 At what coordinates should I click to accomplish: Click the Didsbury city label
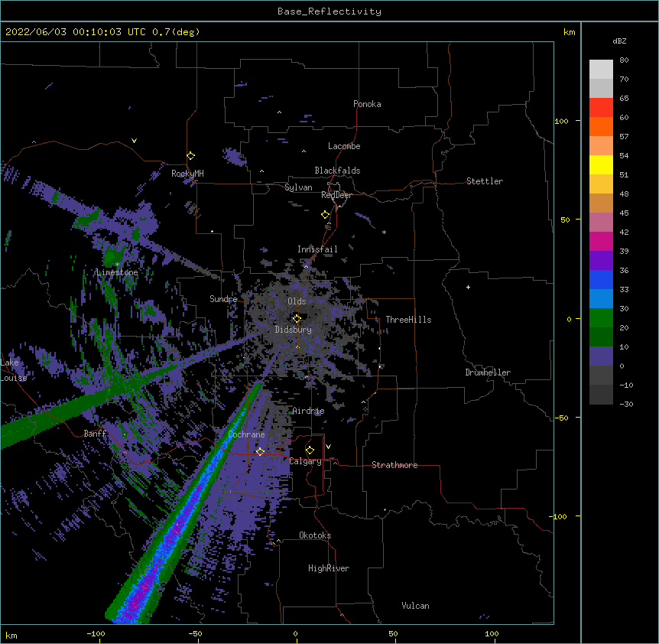click(x=294, y=330)
